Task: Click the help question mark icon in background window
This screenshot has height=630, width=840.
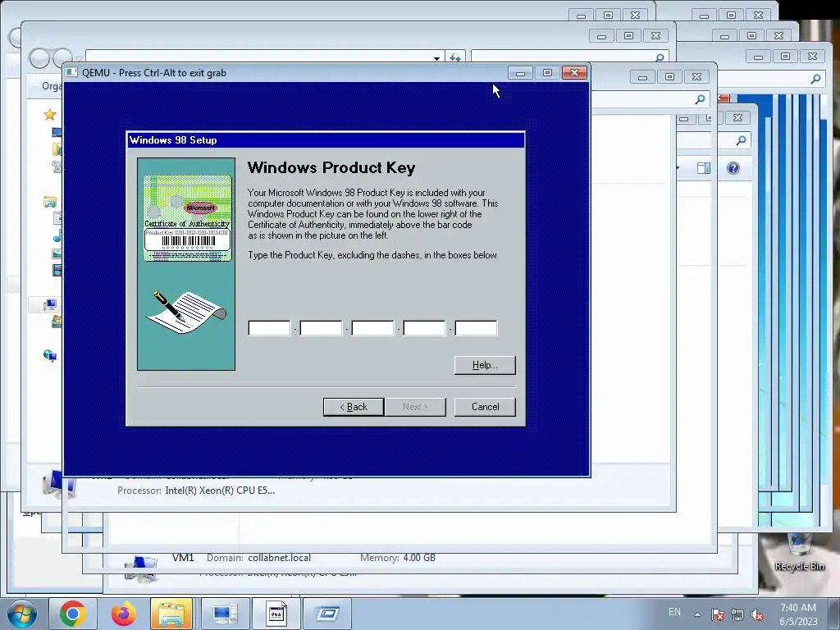Action: [733, 168]
